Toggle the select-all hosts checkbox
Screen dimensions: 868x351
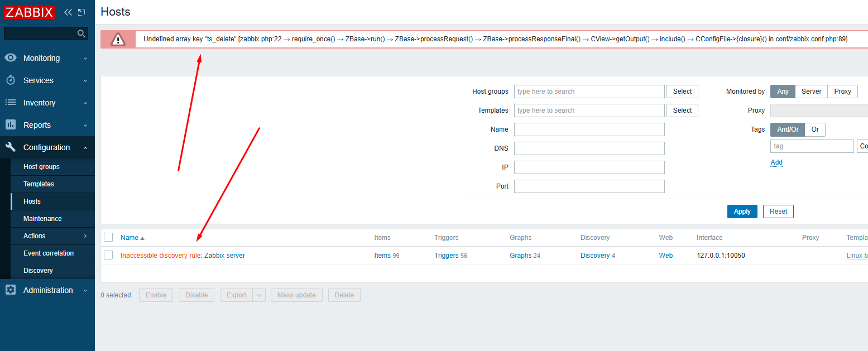pyautogui.click(x=108, y=238)
